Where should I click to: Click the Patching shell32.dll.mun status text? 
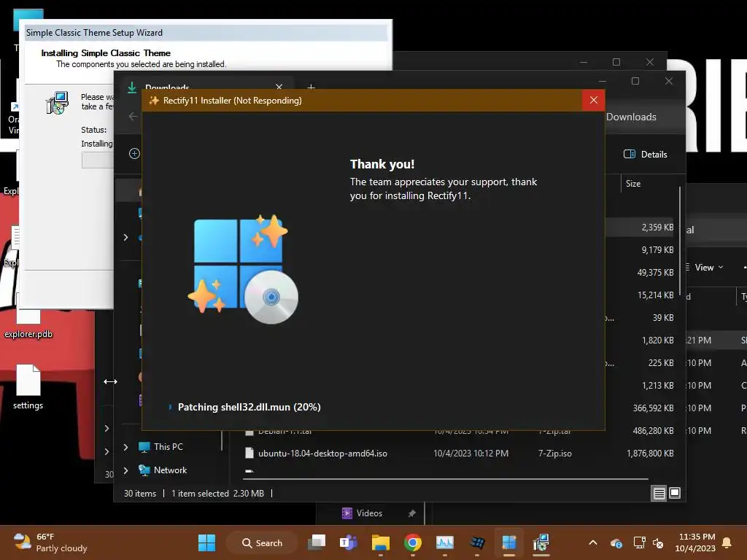[249, 407]
